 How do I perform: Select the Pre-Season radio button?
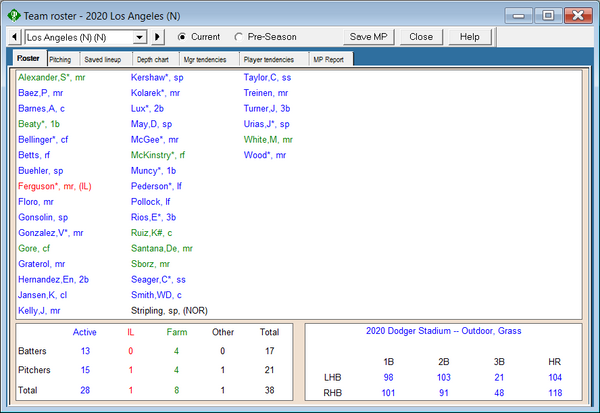click(x=240, y=37)
